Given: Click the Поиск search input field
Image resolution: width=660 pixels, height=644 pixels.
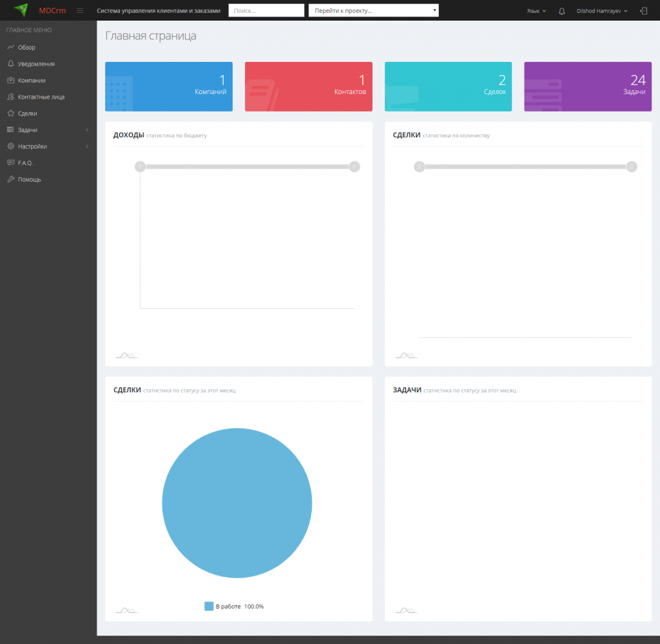Looking at the screenshot, I should click(266, 10).
